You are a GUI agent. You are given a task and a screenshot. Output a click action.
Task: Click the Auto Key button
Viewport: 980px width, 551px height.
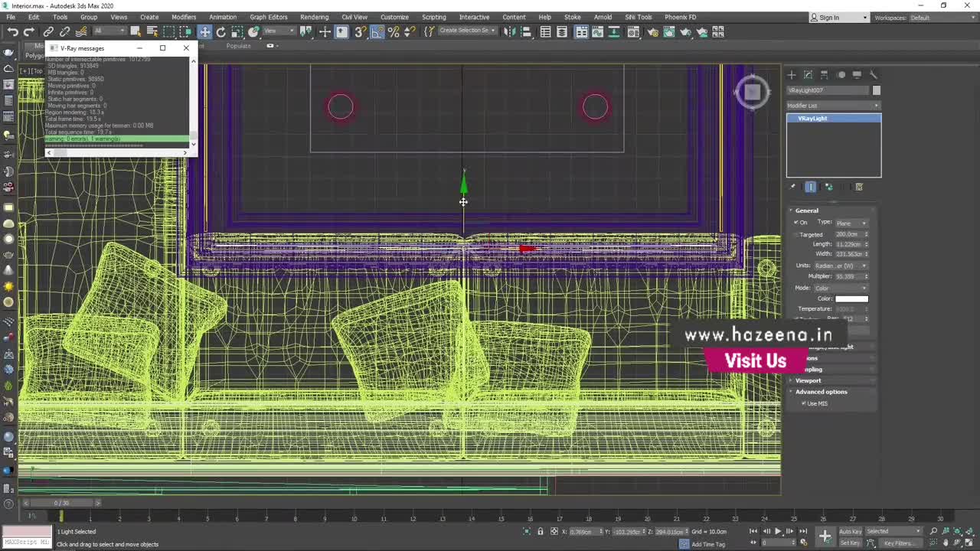(x=851, y=531)
